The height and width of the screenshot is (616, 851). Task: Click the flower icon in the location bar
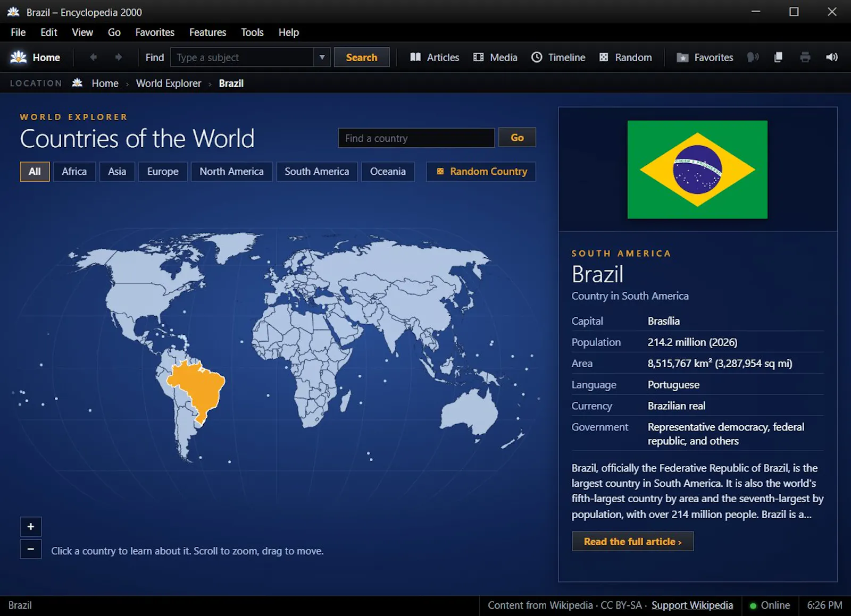[x=77, y=83]
